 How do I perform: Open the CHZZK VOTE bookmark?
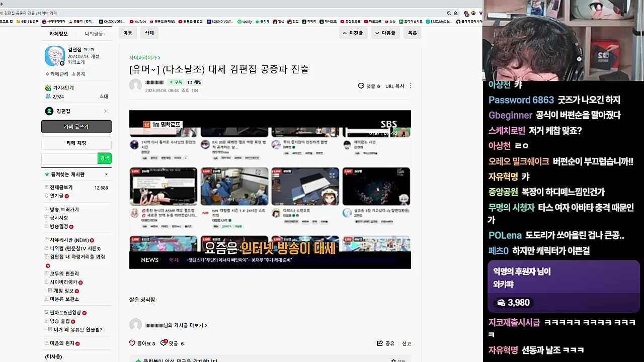[112, 22]
